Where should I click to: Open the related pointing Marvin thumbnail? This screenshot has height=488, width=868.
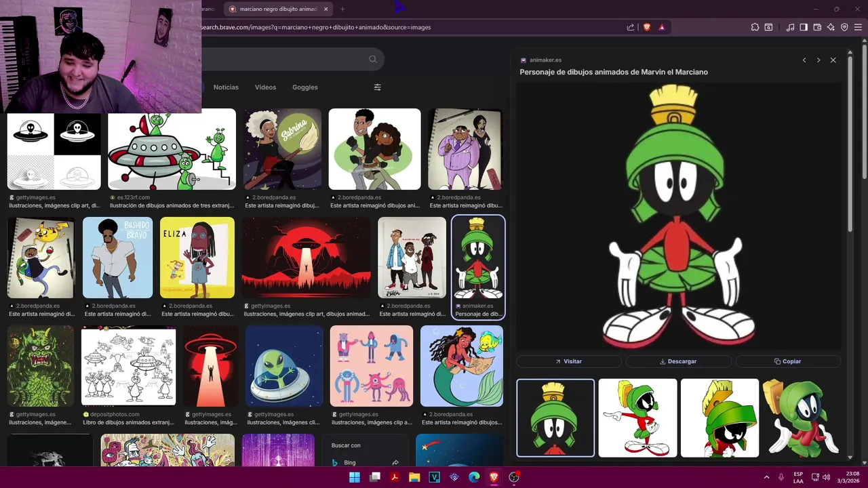(637, 418)
